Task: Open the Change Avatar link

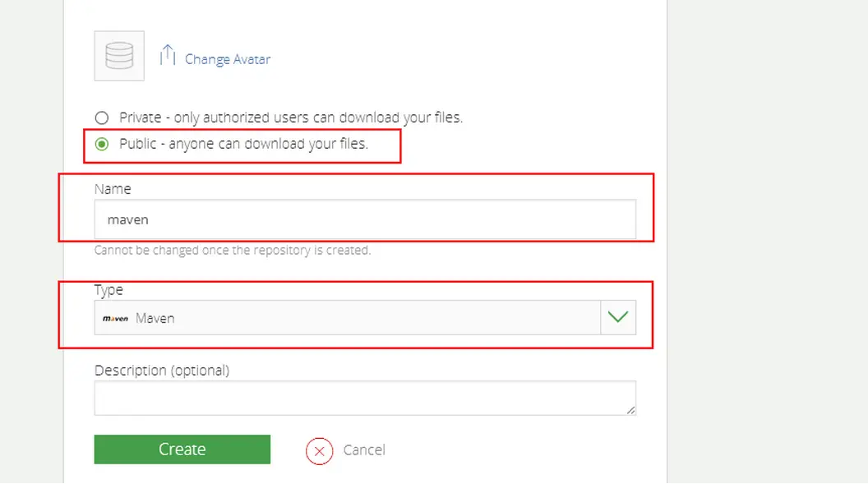Action: tap(228, 59)
